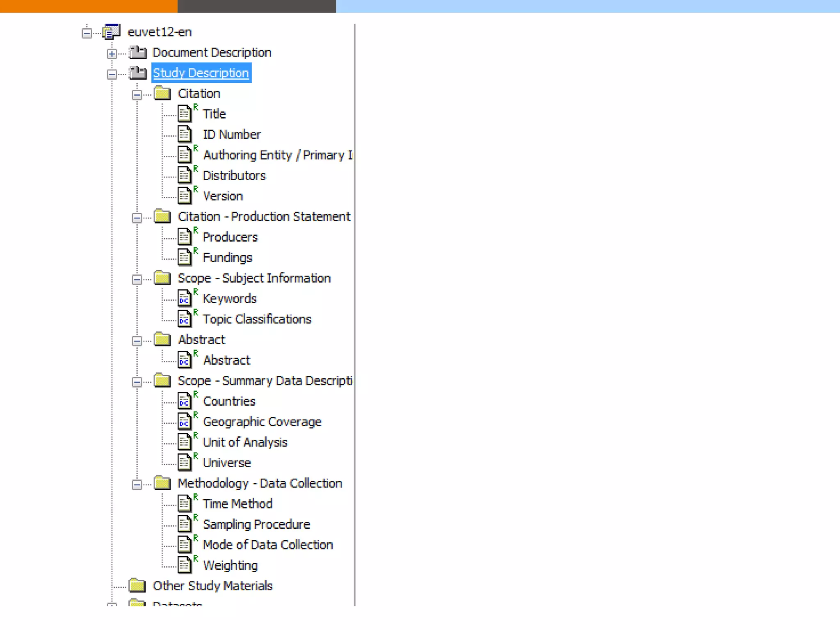Click the Abstract DC document icon

[185, 360]
